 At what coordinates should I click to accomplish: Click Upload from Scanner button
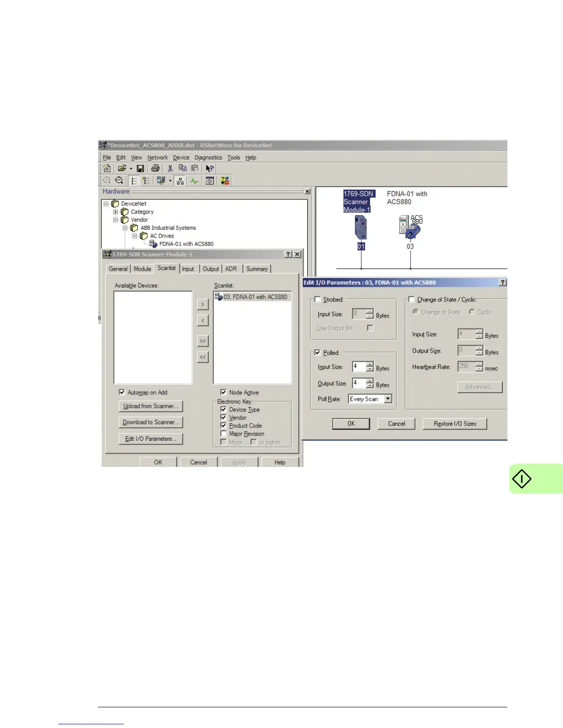click(x=150, y=406)
